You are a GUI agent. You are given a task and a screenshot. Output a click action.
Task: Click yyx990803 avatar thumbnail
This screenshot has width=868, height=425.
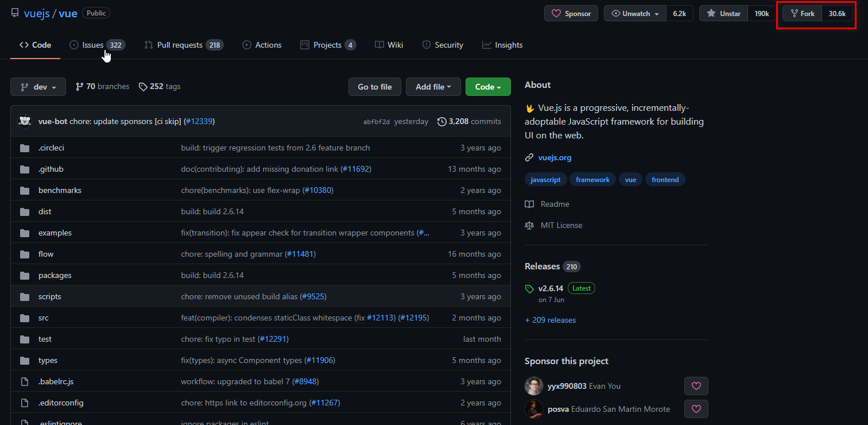point(534,386)
